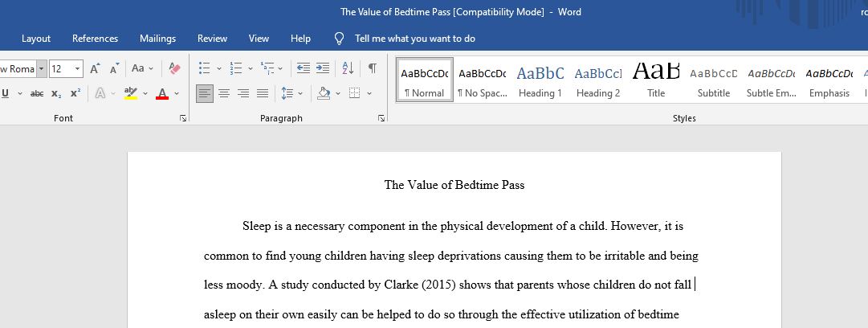Apply borders to selection

[355, 93]
